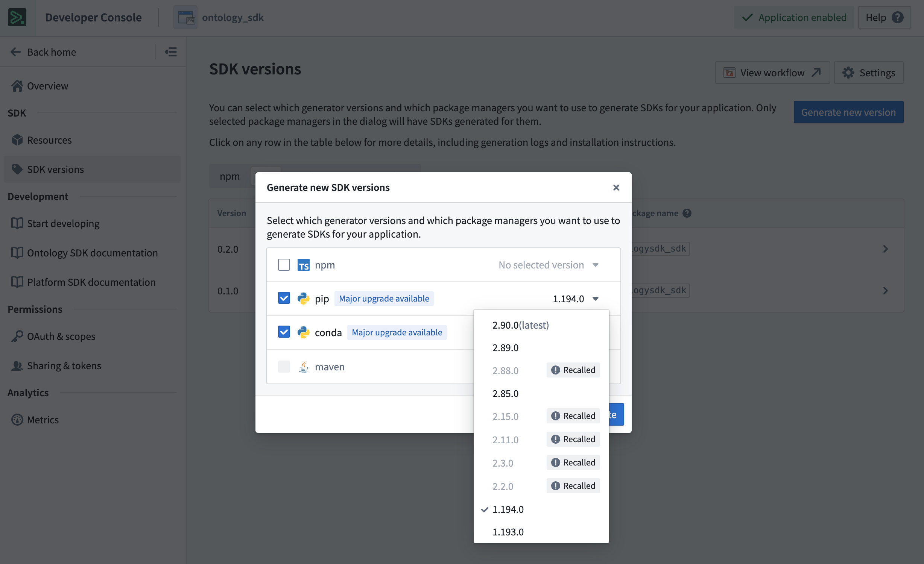
Task: Click the OAuth & scopes key icon
Action: pyautogui.click(x=17, y=336)
